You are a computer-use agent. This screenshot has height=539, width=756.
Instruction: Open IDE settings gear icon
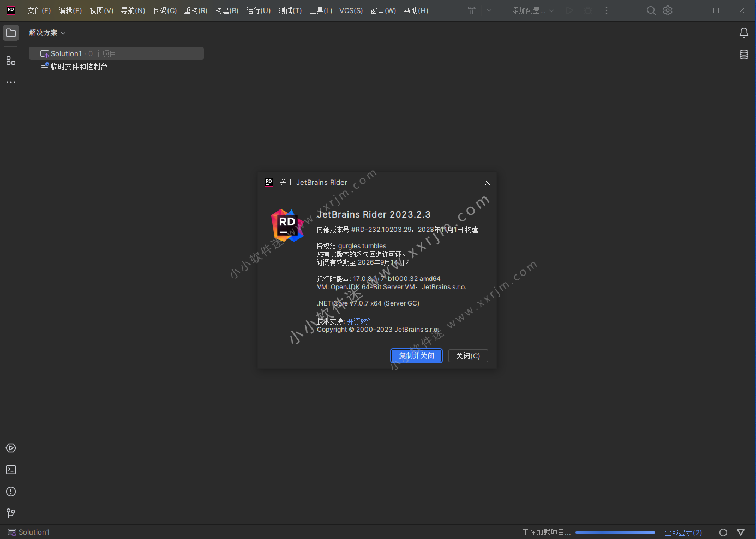(x=668, y=10)
